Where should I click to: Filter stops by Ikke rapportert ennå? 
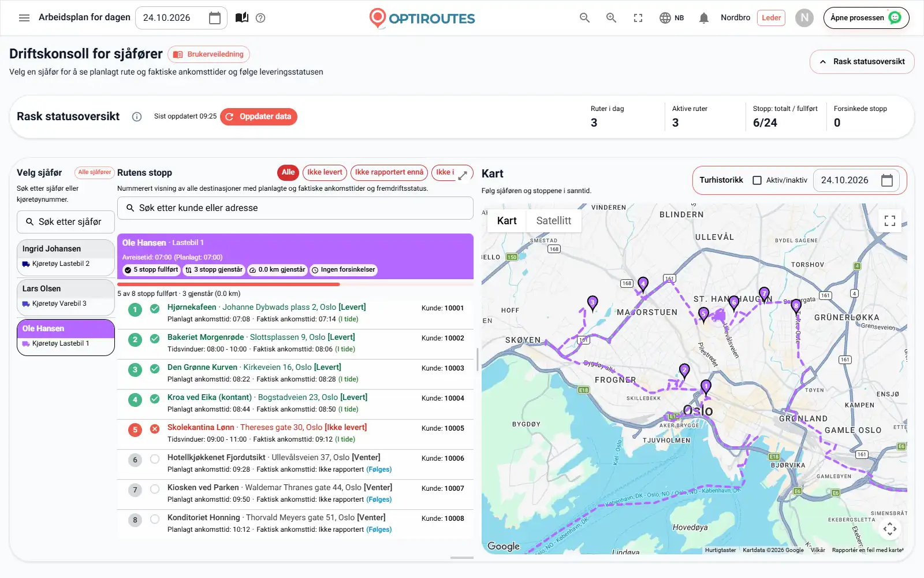point(389,172)
